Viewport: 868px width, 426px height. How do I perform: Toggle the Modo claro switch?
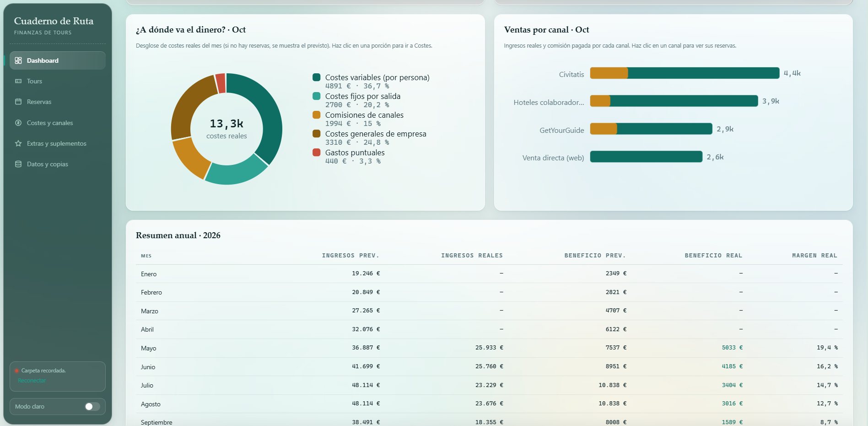coord(92,406)
